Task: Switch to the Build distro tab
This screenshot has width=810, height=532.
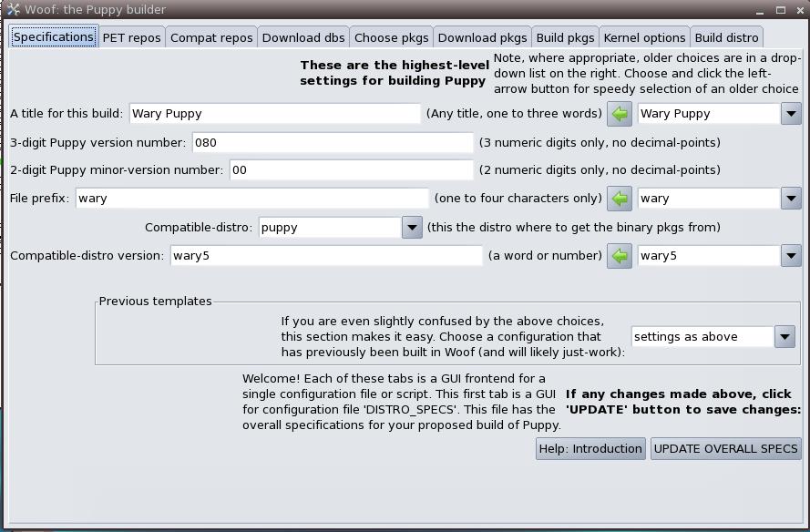Action: point(726,37)
